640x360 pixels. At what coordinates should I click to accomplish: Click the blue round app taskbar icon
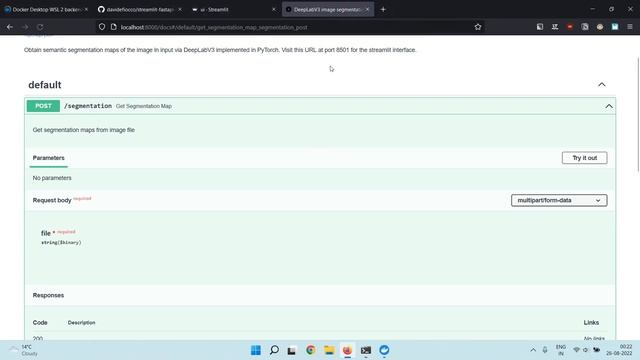(384, 350)
